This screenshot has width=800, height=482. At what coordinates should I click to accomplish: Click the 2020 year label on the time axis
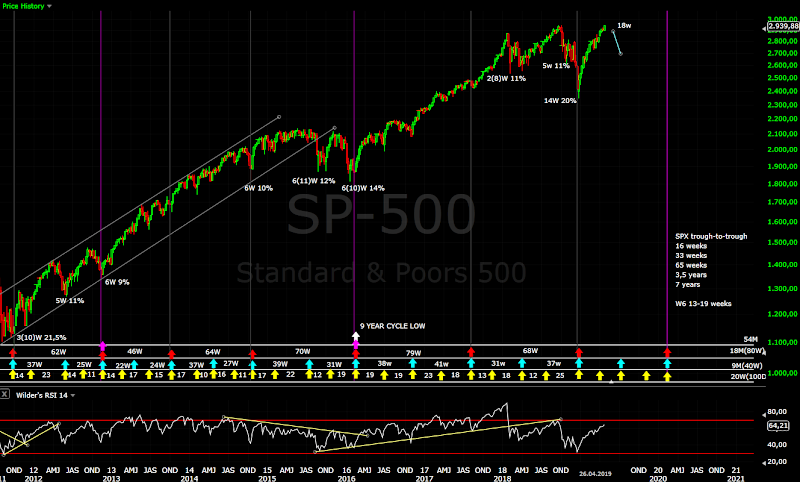[x=658, y=478]
